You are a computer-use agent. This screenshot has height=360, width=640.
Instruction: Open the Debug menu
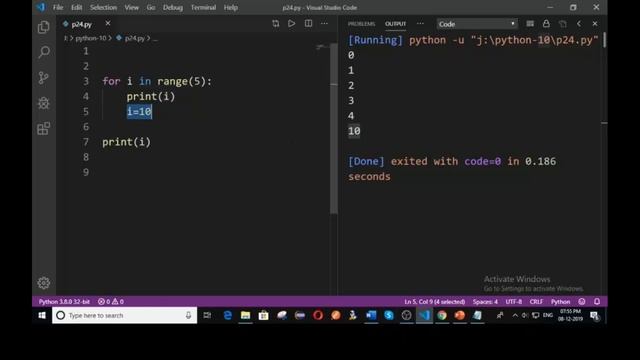(173, 7)
